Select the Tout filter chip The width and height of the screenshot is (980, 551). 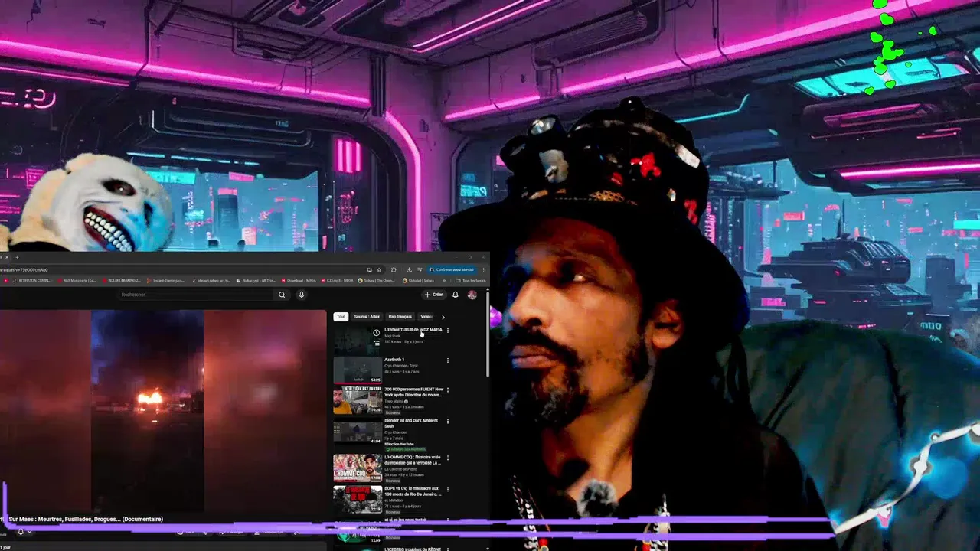tap(341, 317)
